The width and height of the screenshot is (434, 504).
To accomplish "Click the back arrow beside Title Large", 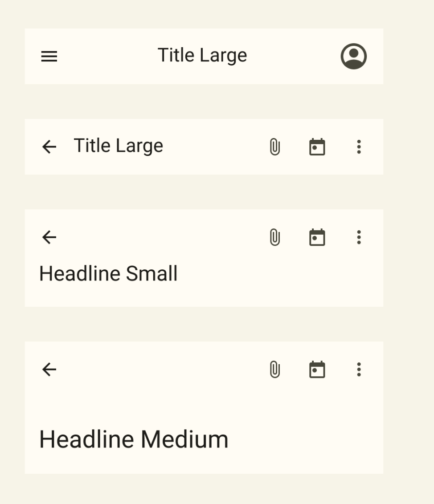I will coord(49,147).
